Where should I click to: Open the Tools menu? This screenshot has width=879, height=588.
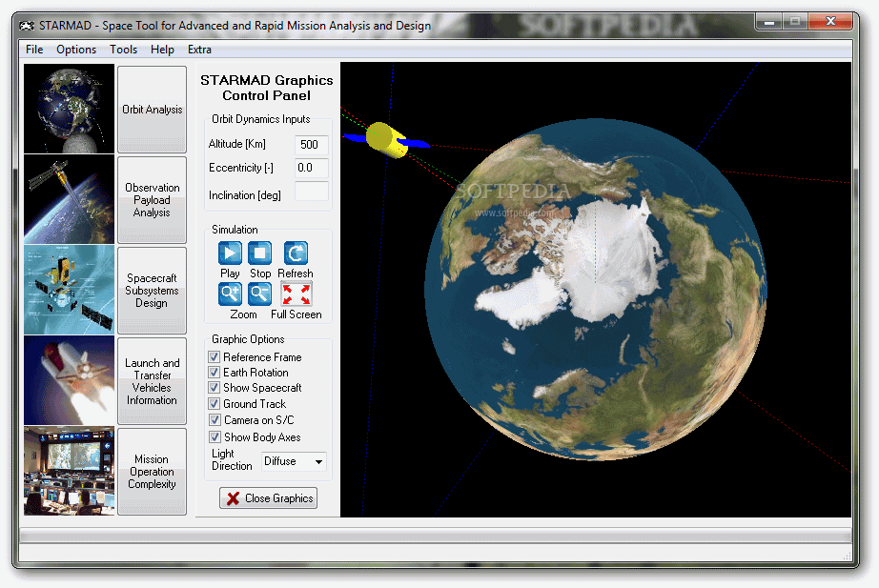(x=123, y=50)
